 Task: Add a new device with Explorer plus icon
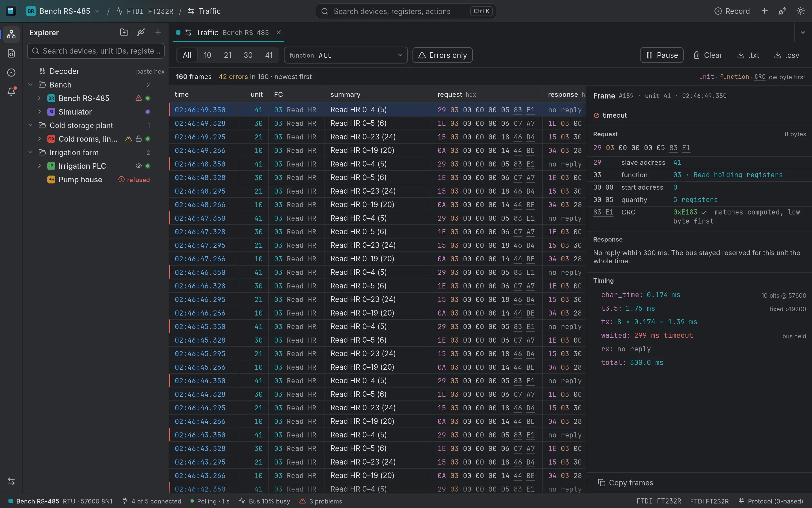click(x=158, y=32)
